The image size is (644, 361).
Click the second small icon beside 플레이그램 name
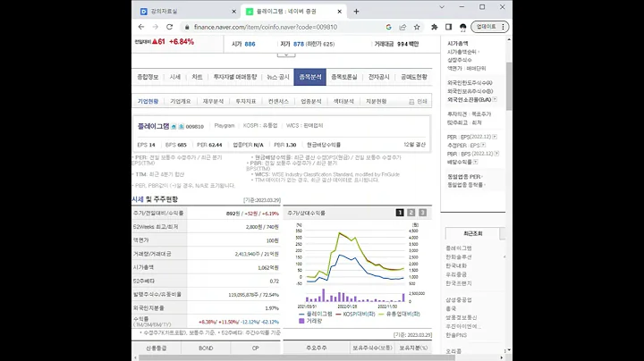181,126
